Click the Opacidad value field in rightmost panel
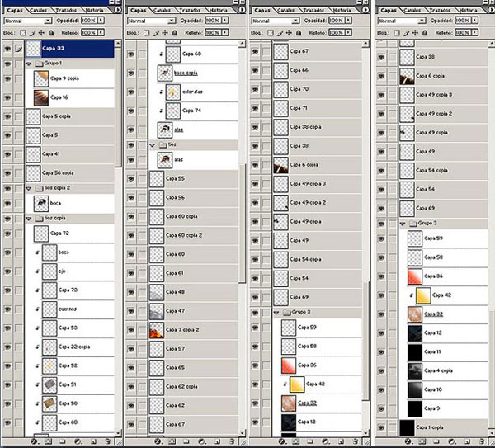Viewport: 495px width, 448px height. tap(463, 21)
